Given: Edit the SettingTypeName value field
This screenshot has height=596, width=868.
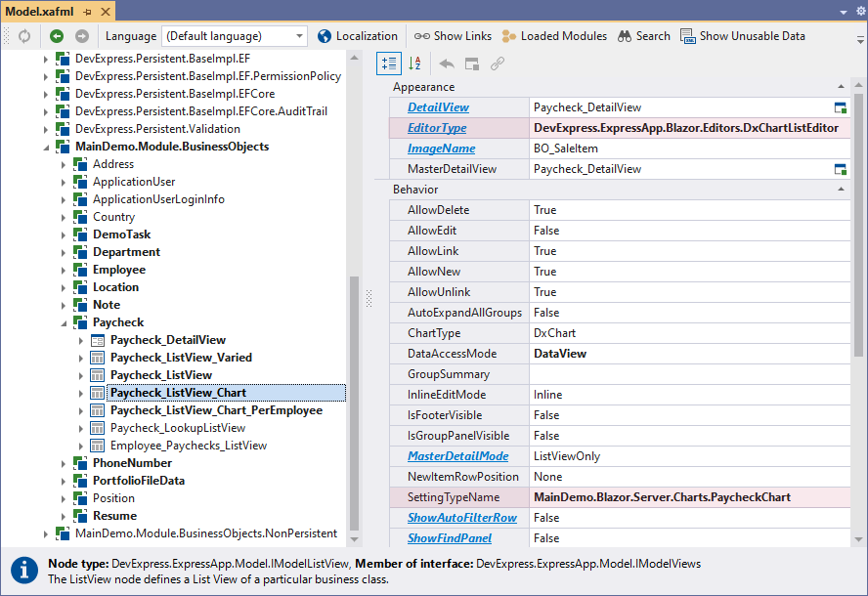Looking at the screenshot, I should pos(690,497).
